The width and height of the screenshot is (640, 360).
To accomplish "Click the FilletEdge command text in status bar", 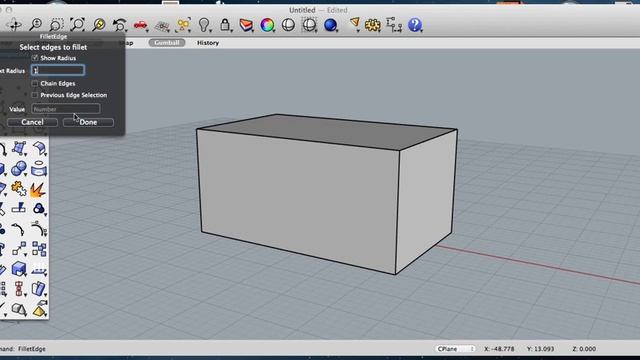I will pos(32,349).
